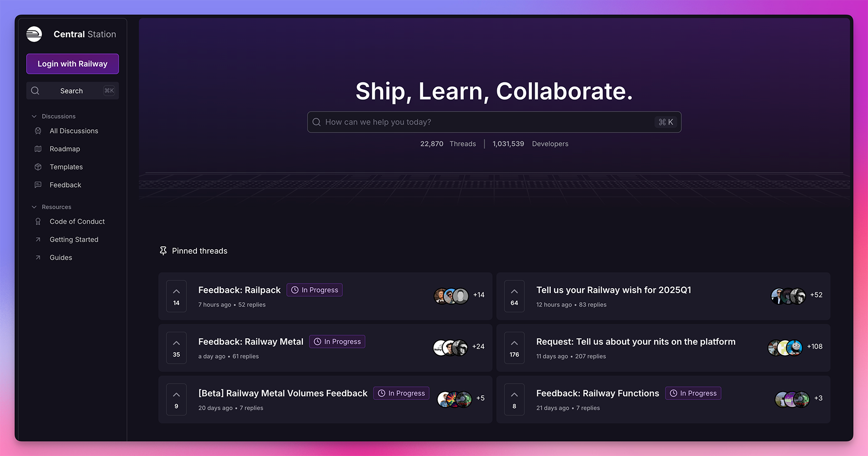Viewport: 868px width, 456px height.
Task: Open [Beta] Railway Metal Volumes Feedback thread
Action: pyautogui.click(x=283, y=393)
